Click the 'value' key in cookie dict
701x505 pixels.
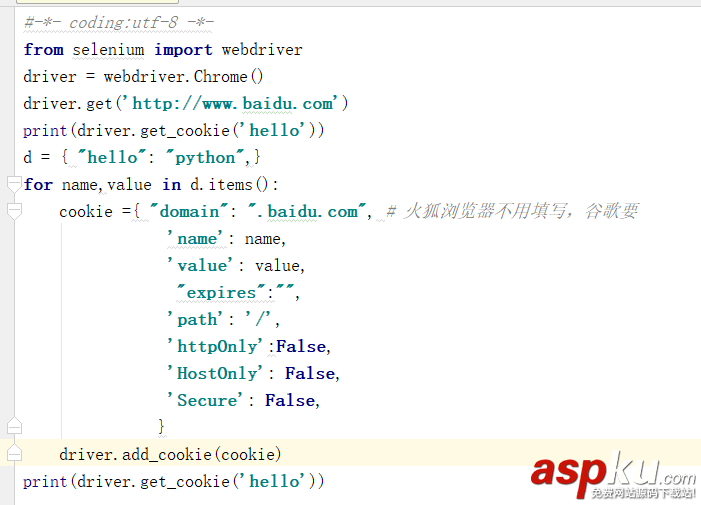200,265
